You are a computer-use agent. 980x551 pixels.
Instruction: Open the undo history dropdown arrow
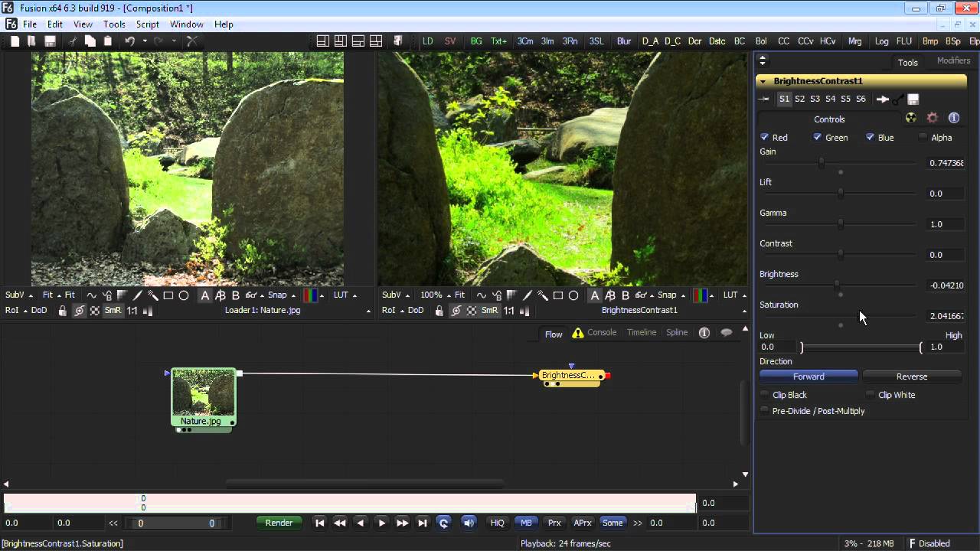pyautogui.click(x=144, y=41)
